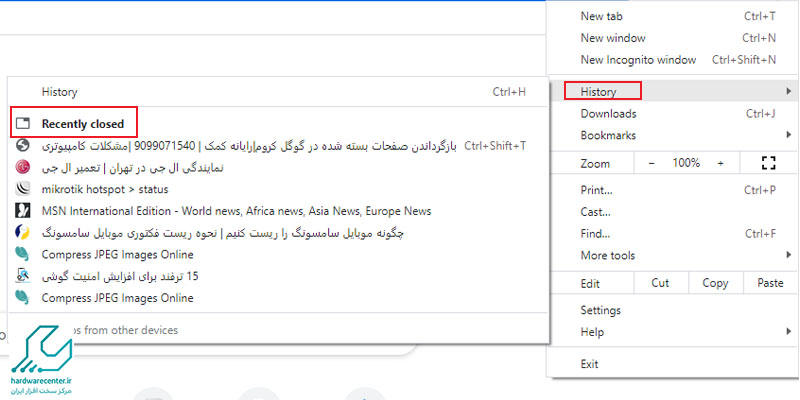
Task: Click the mikrotik hotspot favicon icon
Action: point(23,189)
